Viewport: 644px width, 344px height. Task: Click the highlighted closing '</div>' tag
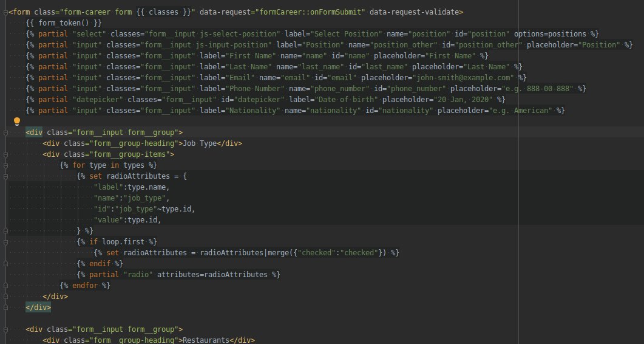click(x=38, y=308)
